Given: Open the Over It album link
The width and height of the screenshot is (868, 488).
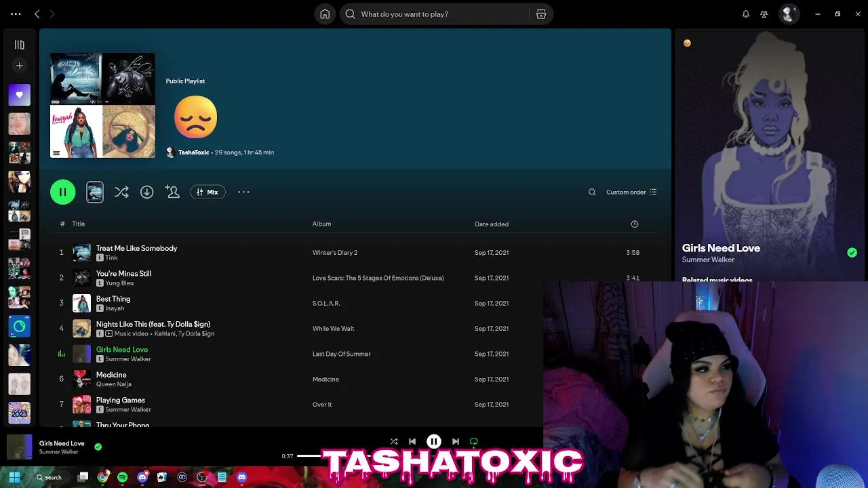Looking at the screenshot, I should click(x=322, y=405).
